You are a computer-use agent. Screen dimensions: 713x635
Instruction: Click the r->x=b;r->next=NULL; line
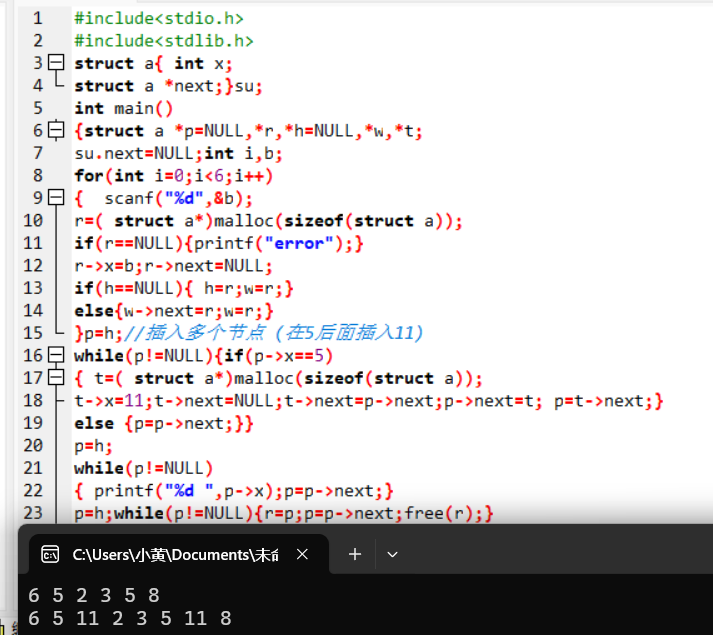(173, 266)
